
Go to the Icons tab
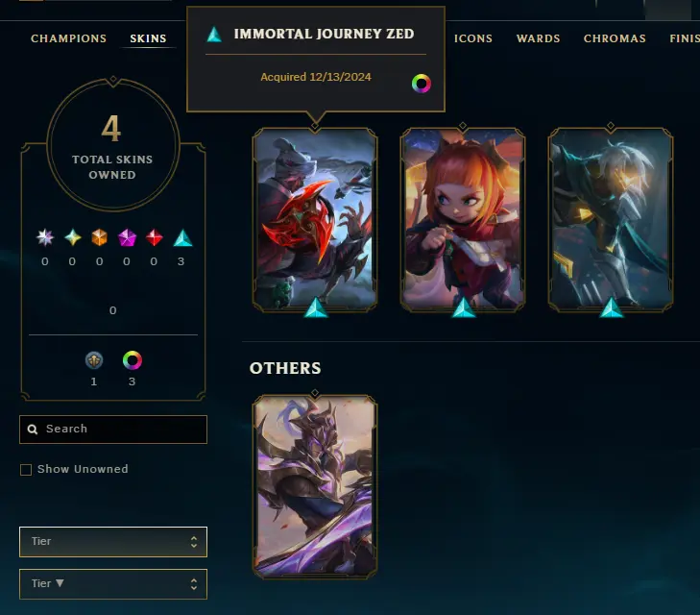[x=473, y=38]
